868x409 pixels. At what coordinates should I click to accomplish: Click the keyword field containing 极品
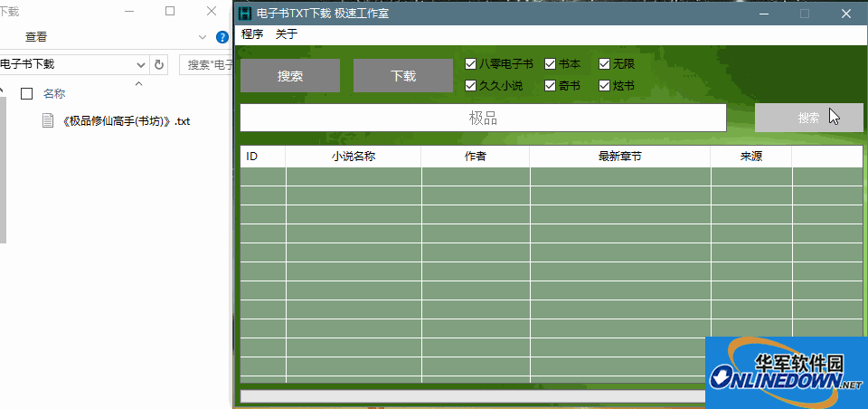tap(483, 118)
